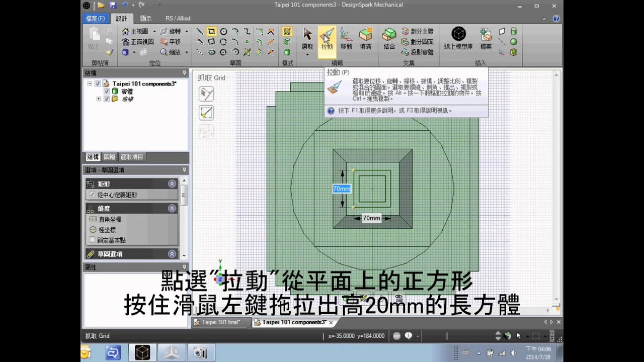Click the first selection guide icon in canvas
The image size is (644, 362).
tap(206, 94)
